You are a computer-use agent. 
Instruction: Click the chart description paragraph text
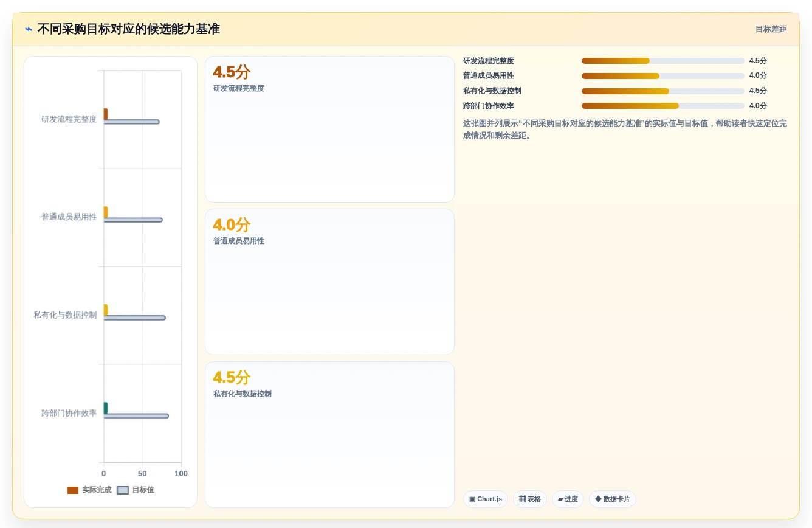coord(625,130)
